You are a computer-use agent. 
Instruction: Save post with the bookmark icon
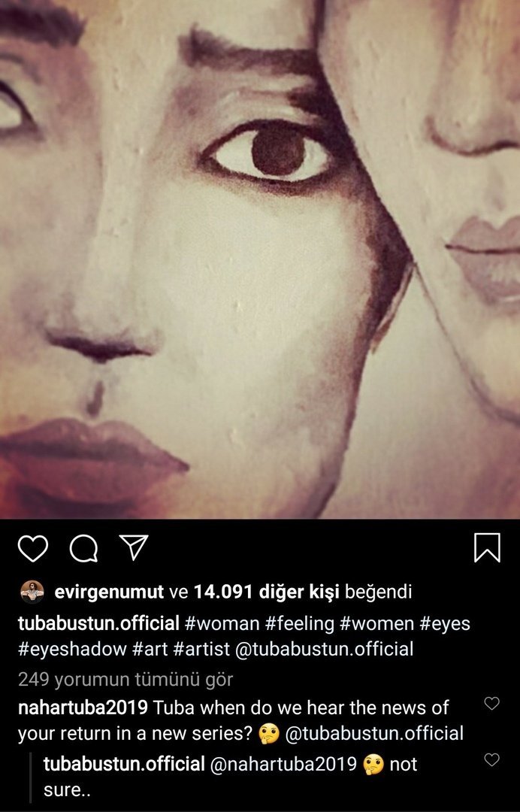click(487, 547)
